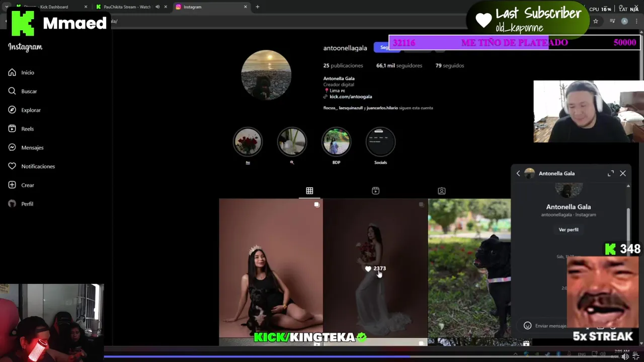Click Ver perfil in chat panel
This screenshot has width=644, height=362.
click(x=569, y=230)
